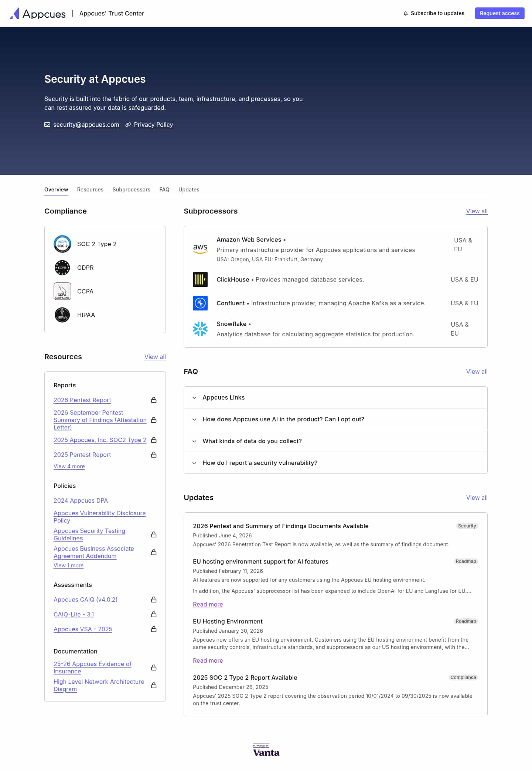Click the Snowflake logo icon
Screen dimensions: 532x771
click(x=200, y=329)
